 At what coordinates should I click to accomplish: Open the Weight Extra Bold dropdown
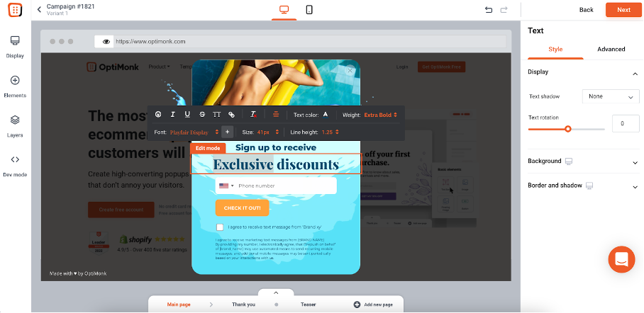pyautogui.click(x=380, y=115)
